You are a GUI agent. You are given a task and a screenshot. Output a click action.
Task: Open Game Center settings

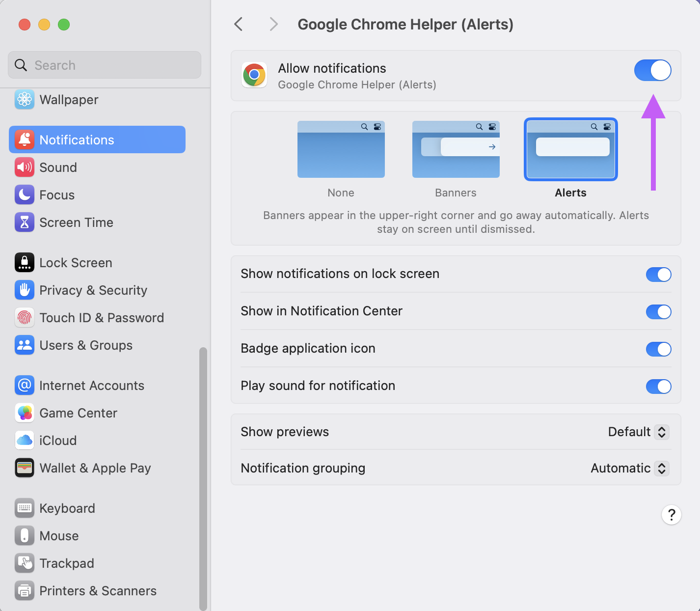click(x=97, y=413)
